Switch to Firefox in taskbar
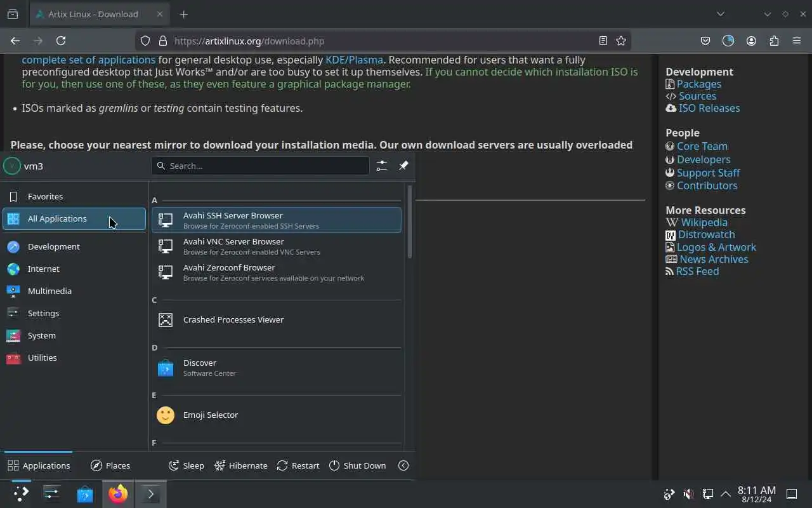812x508 pixels. pyautogui.click(x=118, y=494)
